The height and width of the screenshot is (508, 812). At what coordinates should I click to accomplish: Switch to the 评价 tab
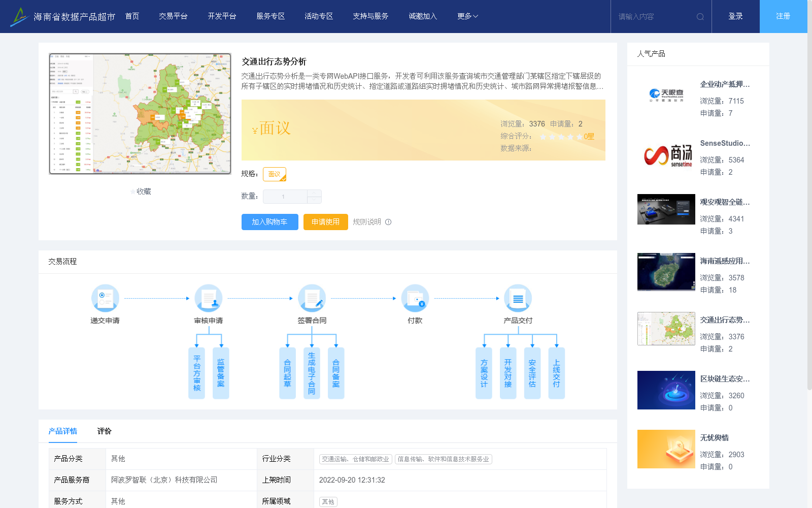[105, 431]
